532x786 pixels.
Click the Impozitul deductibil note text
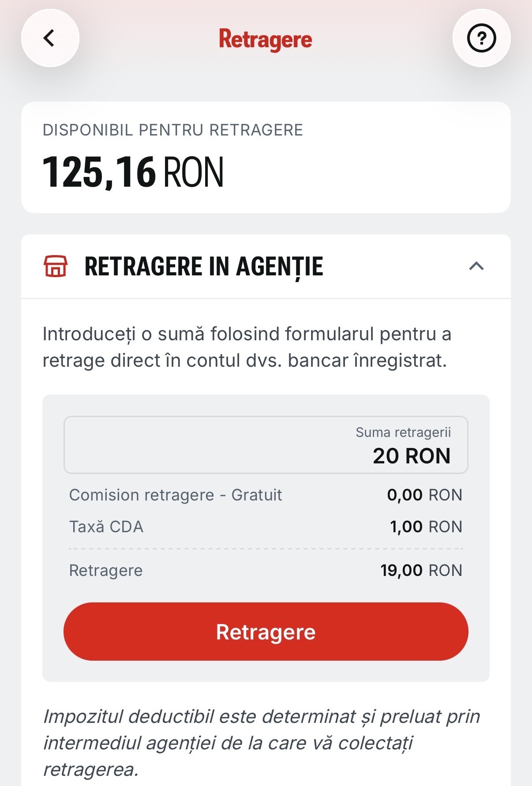pyautogui.click(x=261, y=743)
